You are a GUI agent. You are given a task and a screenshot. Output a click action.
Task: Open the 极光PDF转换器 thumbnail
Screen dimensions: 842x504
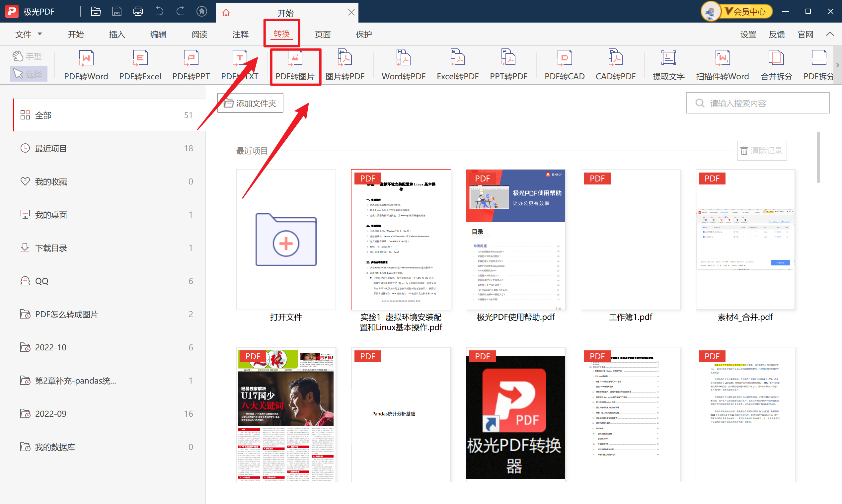tap(516, 414)
